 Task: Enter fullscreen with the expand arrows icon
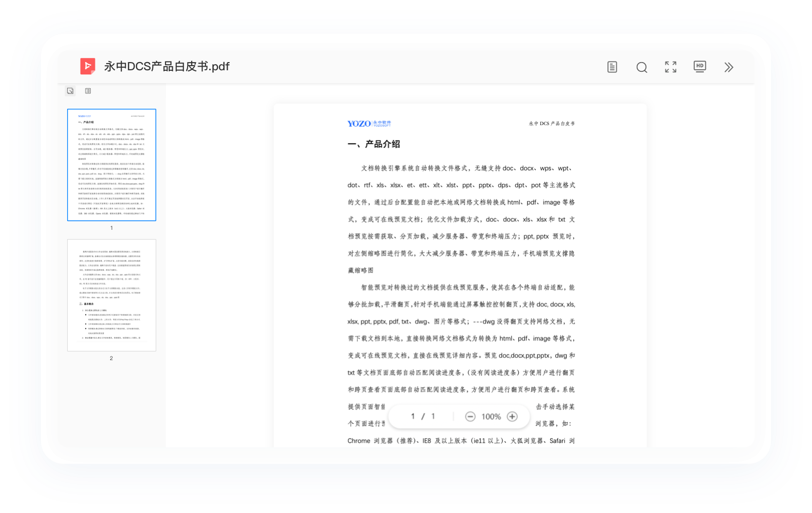pos(671,67)
